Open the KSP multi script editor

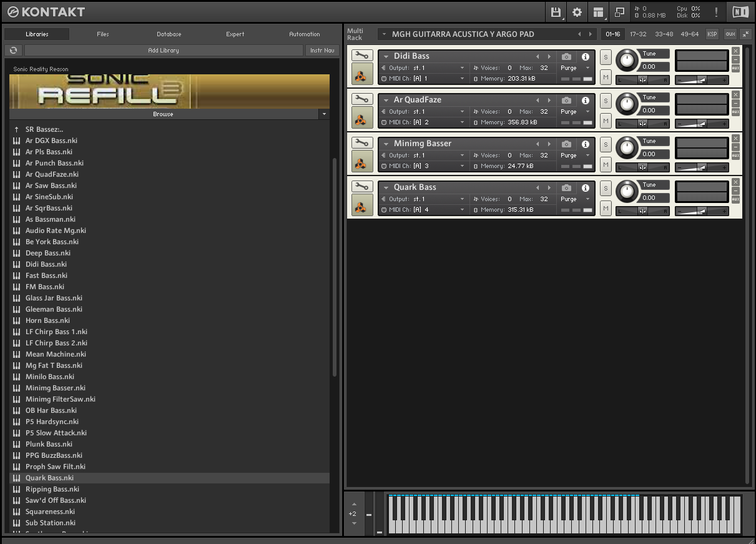tap(712, 34)
